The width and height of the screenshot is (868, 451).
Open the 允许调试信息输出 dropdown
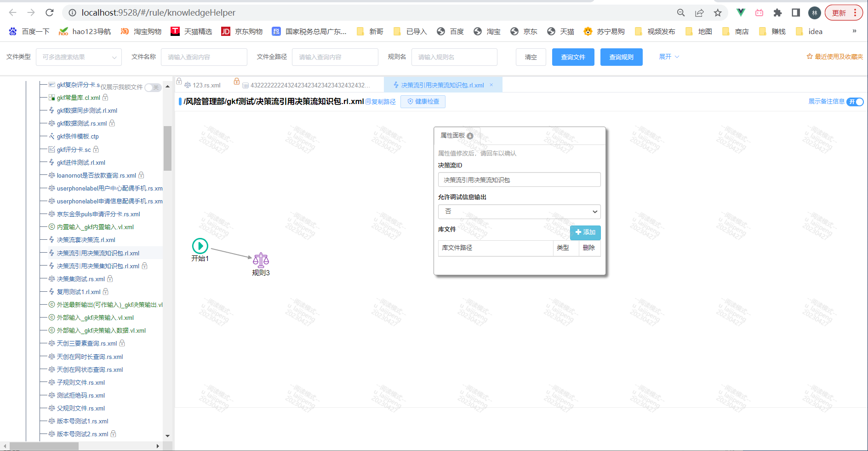519,212
